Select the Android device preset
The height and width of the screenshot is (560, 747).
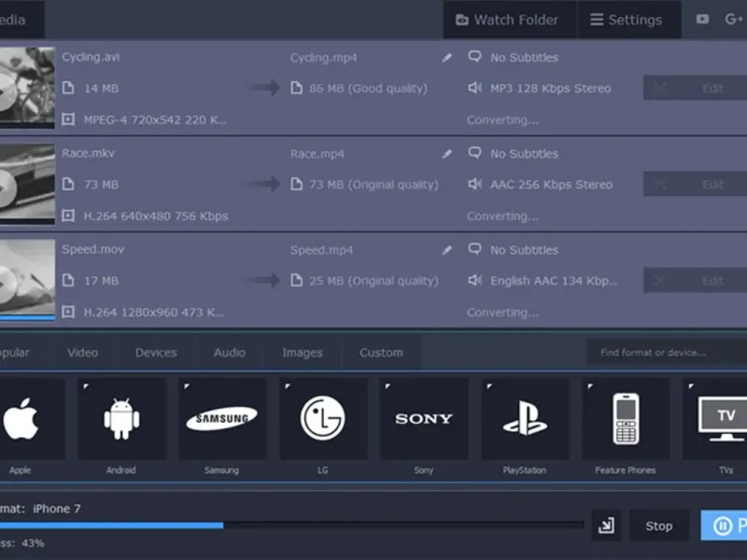click(122, 419)
